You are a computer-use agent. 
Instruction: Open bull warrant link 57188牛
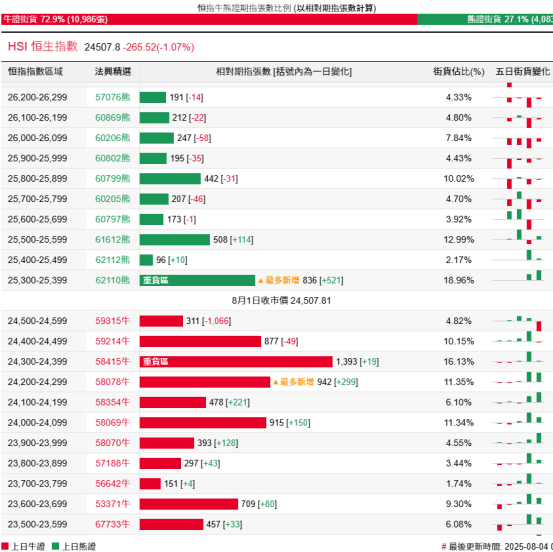113,463
